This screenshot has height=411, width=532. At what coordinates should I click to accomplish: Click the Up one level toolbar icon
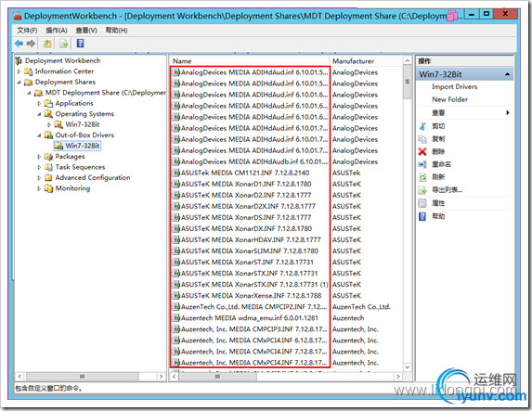pos(47,44)
